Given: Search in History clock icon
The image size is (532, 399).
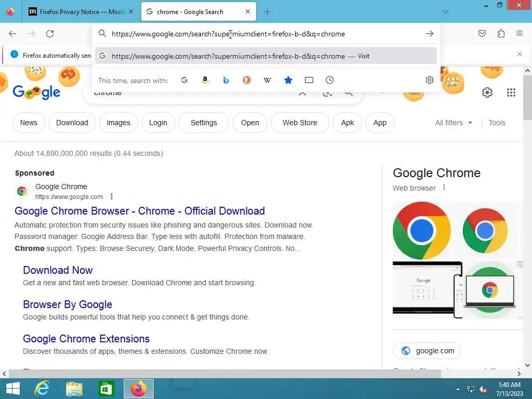Looking at the screenshot, I should tap(329, 80).
